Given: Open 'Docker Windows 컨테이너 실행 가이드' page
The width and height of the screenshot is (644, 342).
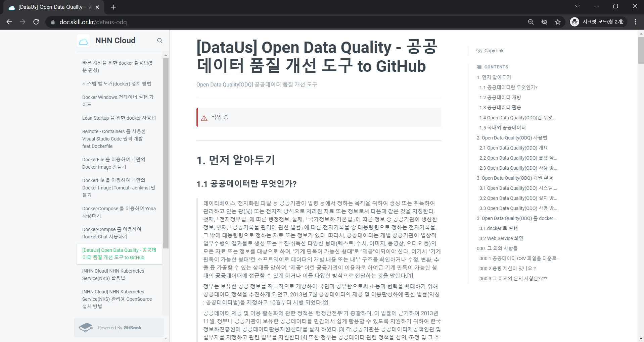Looking at the screenshot, I should 119,101.
